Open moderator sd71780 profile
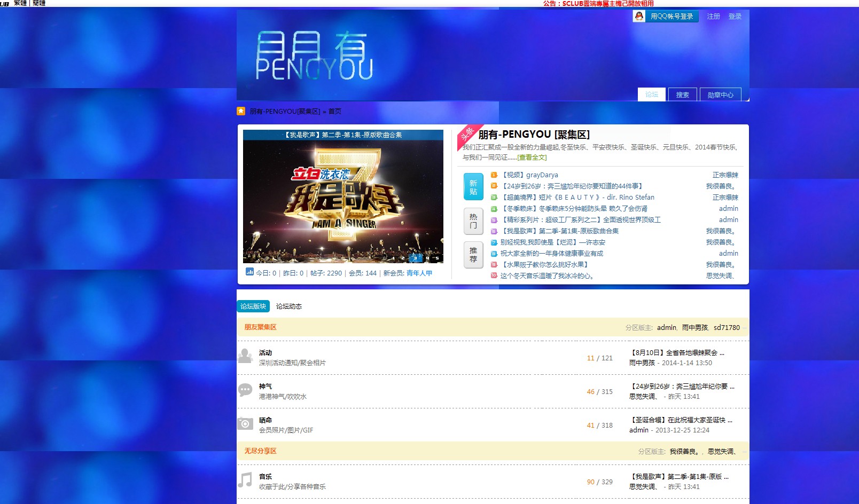 727,327
